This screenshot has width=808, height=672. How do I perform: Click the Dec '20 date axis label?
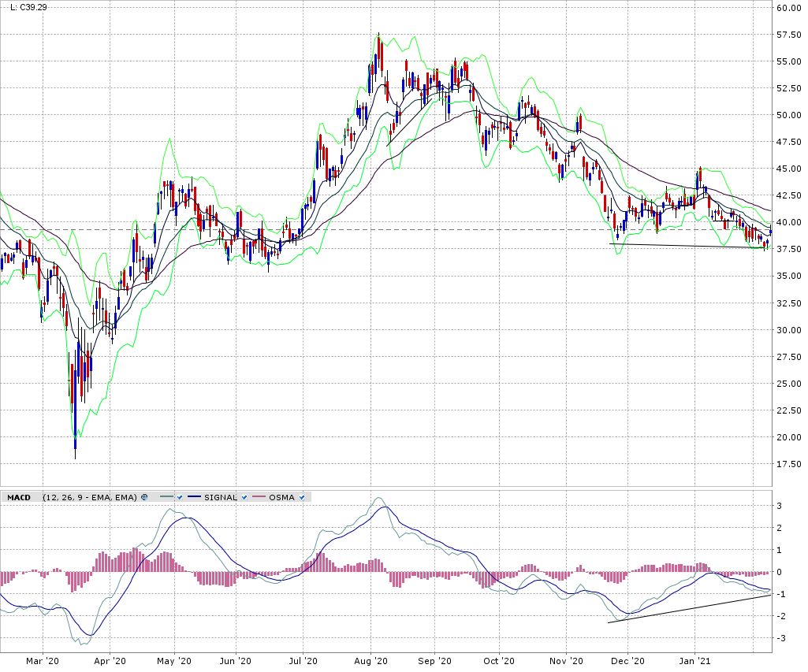coord(627,661)
